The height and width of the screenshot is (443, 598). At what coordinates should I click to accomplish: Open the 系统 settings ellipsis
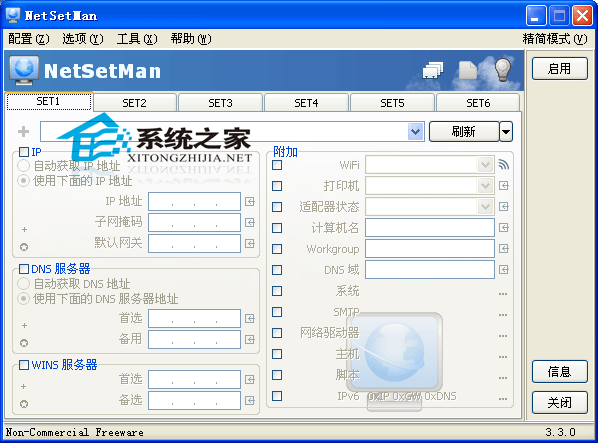click(503, 294)
